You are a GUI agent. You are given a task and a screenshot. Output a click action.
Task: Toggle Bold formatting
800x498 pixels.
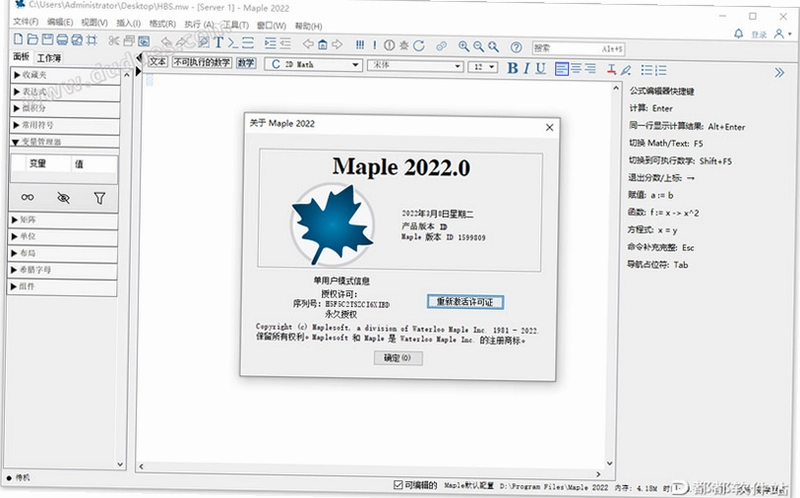pyautogui.click(x=513, y=68)
